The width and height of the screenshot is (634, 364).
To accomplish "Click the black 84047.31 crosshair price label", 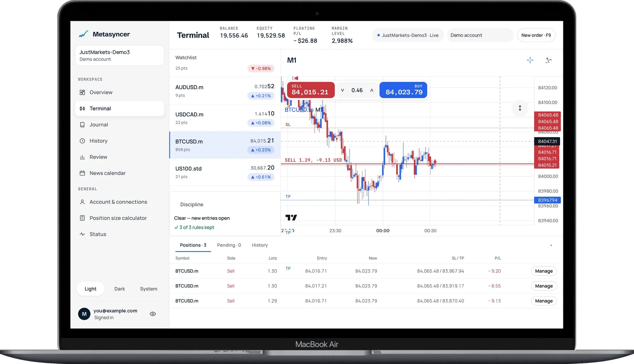I will pos(547,142).
